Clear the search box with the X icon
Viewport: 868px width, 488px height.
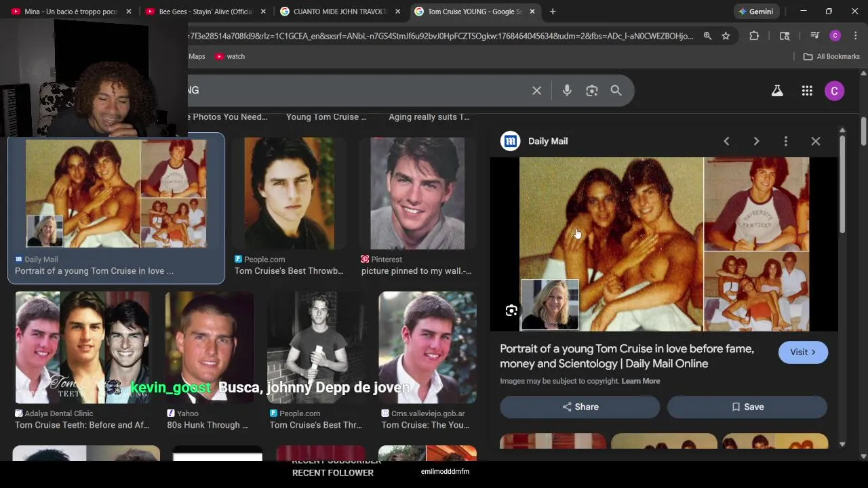tap(536, 90)
